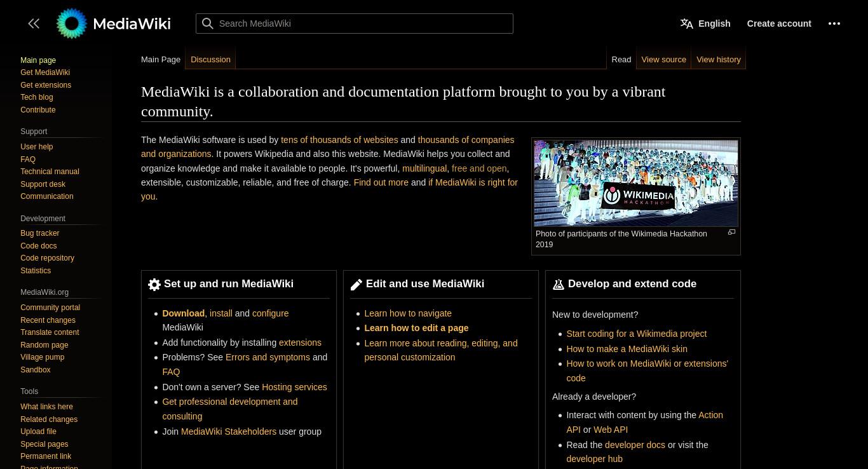868x469 pixels.
Task: Open 'Start coding for a Wikimedia project'
Action: 637,334
